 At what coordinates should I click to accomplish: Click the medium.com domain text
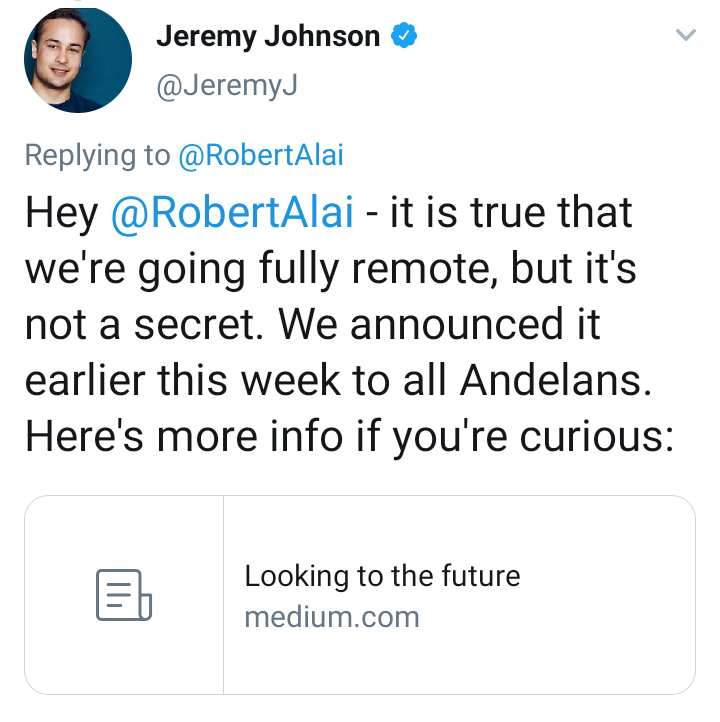click(x=332, y=617)
